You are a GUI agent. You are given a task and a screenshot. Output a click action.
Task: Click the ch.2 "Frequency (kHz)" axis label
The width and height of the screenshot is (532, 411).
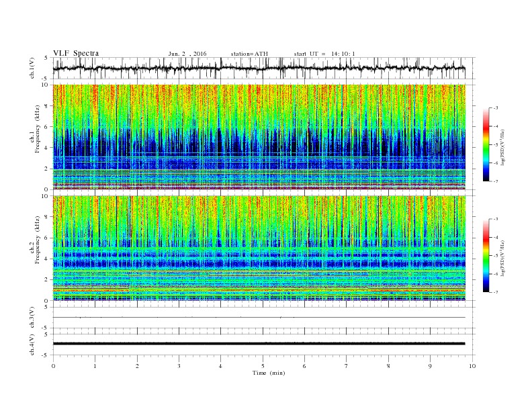(x=38, y=240)
